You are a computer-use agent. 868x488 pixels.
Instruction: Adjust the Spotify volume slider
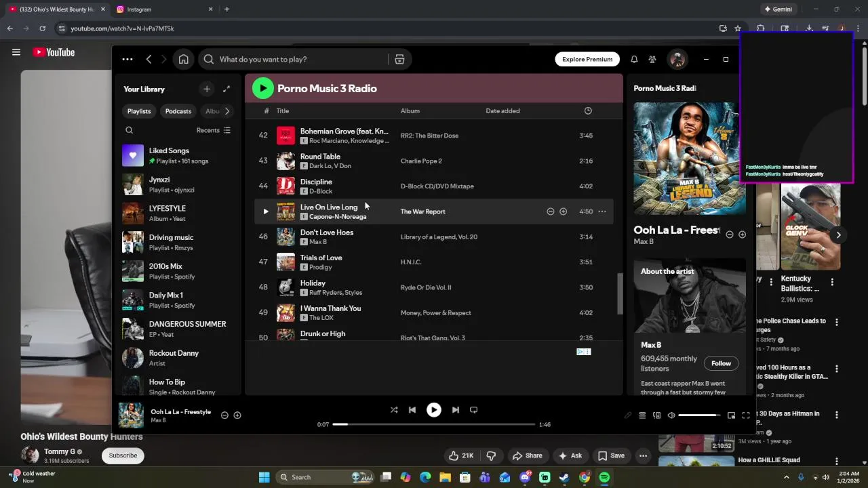tap(699, 415)
